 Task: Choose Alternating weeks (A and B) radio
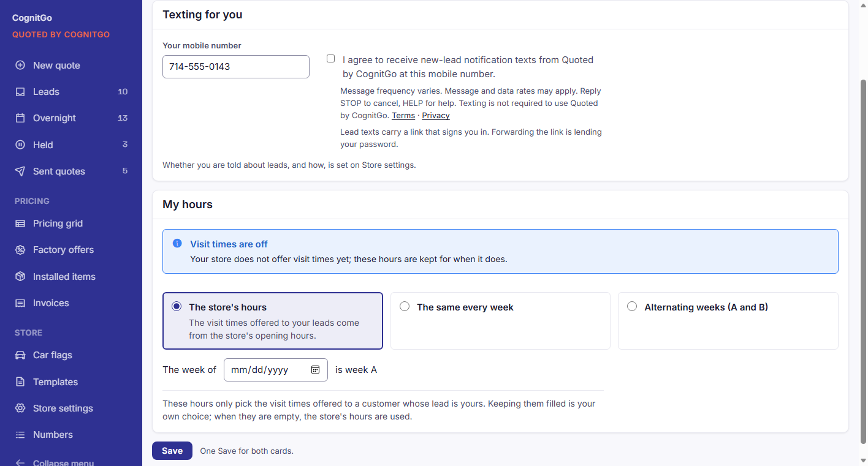[x=632, y=306]
